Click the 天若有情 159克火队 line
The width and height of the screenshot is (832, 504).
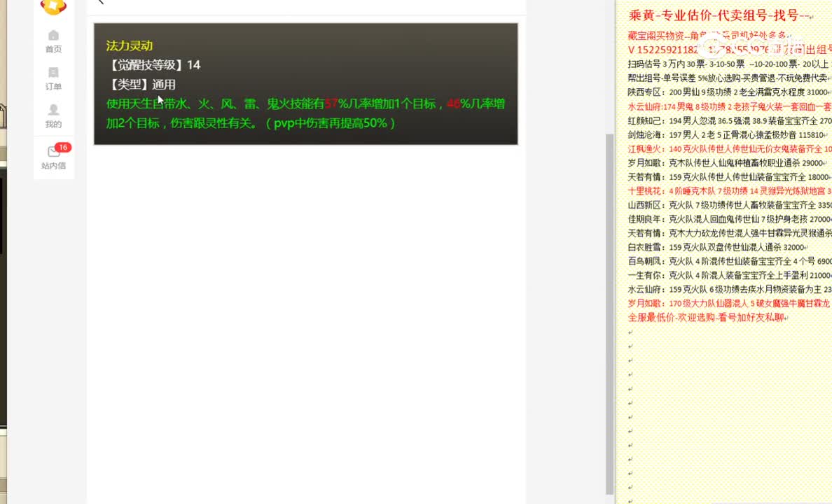(730, 176)
